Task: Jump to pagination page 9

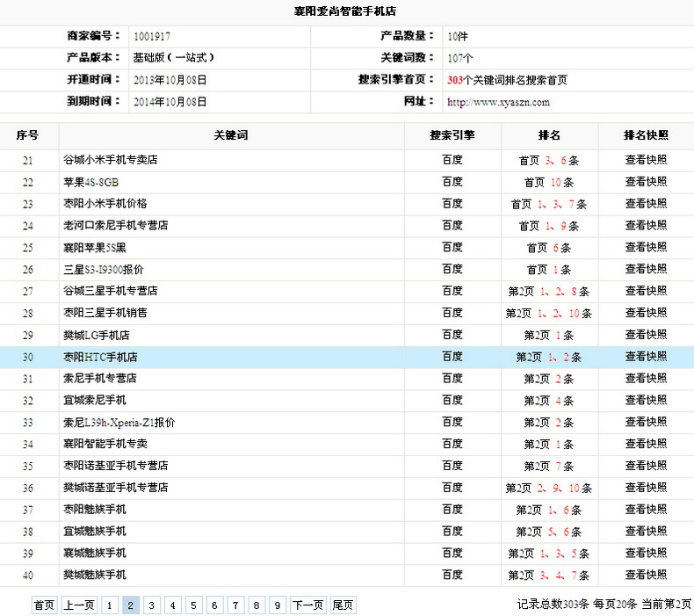Action: click(x=278, y=605)
